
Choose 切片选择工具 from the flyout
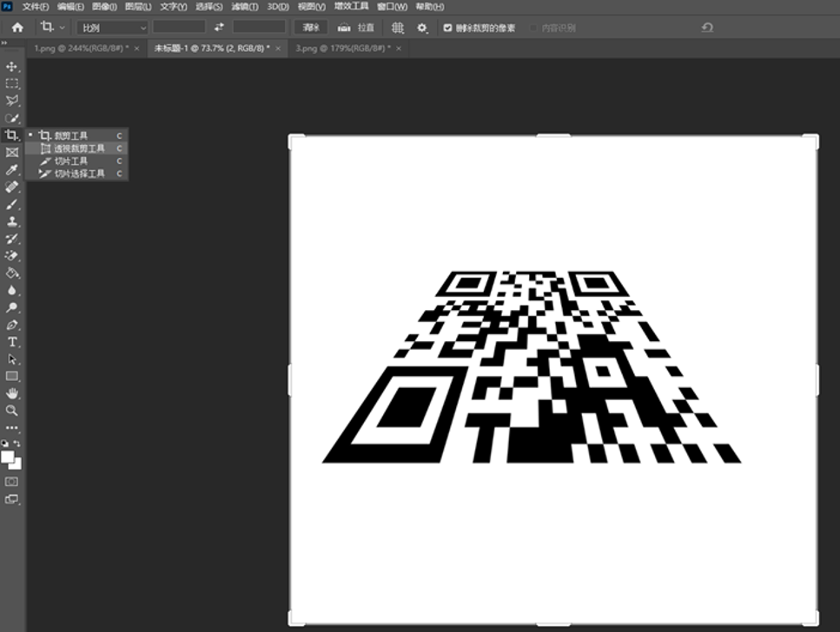point(77,174)
